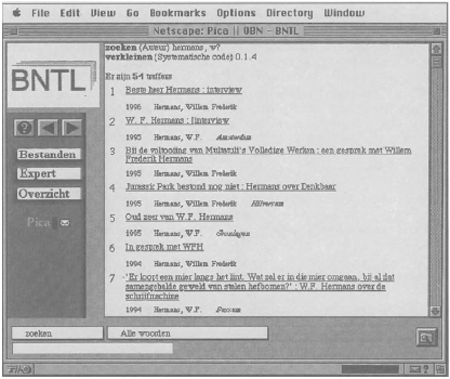The width and height of the screenshot is (450, 379).
Task: Go back with the left arrow icon
Action: (x=48, y=128)
